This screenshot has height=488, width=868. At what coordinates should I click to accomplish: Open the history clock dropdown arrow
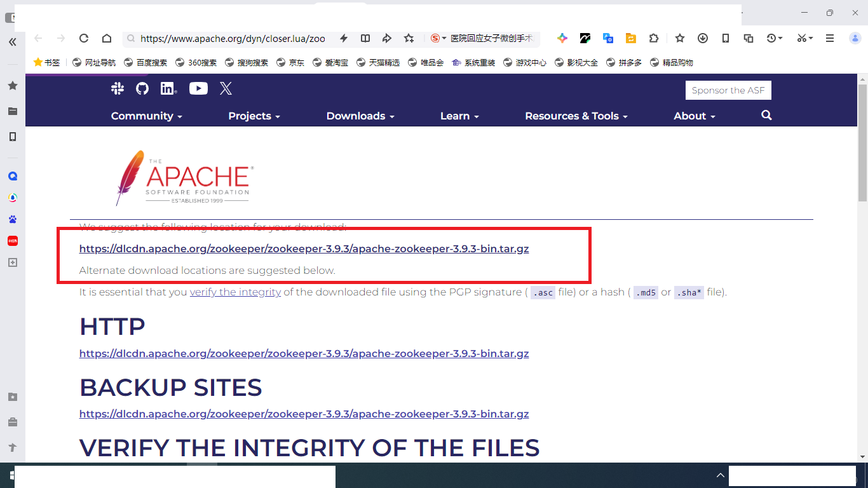click(x=780, y=39)
